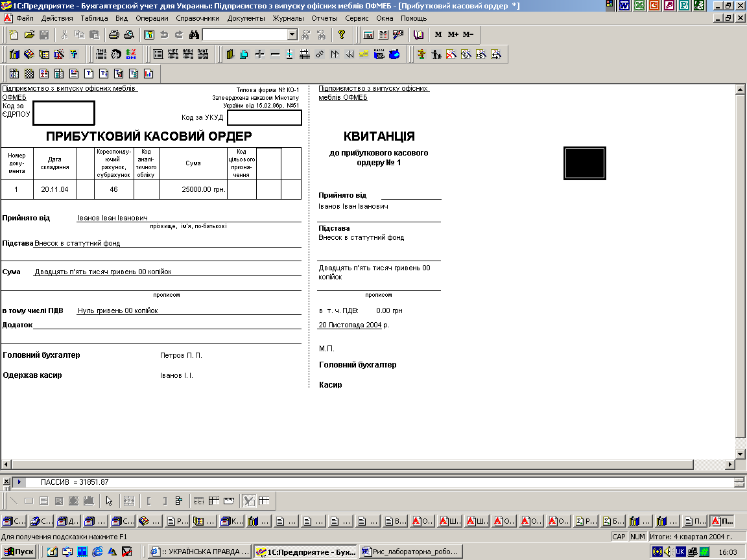The image size is (747, 560).
Task: Click the vertical scrollbar down arrow
Action: click(x=740, y=454)
